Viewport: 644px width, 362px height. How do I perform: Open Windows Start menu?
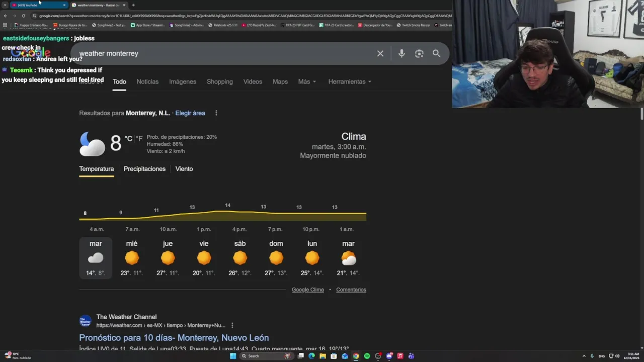(233, 356)
